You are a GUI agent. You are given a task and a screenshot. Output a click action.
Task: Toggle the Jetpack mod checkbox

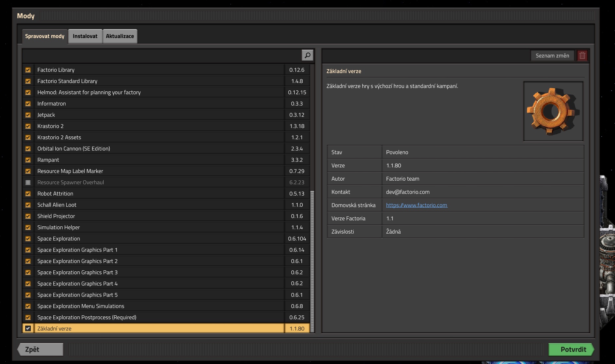point(28,115)
